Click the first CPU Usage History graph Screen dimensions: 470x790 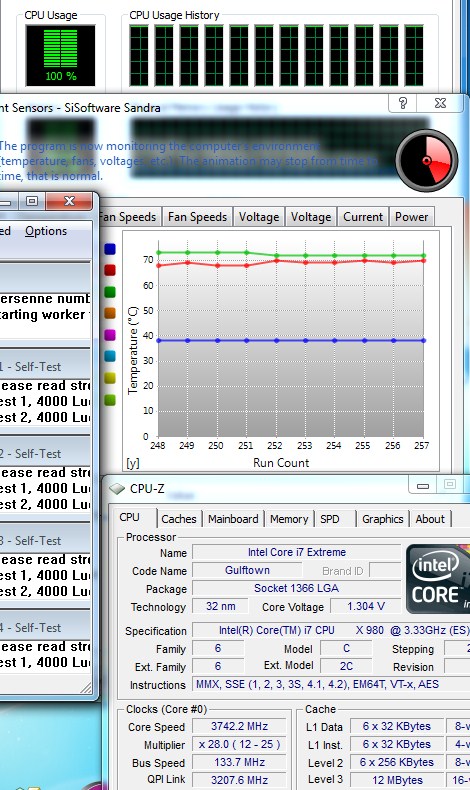click(x=139, y=55)
